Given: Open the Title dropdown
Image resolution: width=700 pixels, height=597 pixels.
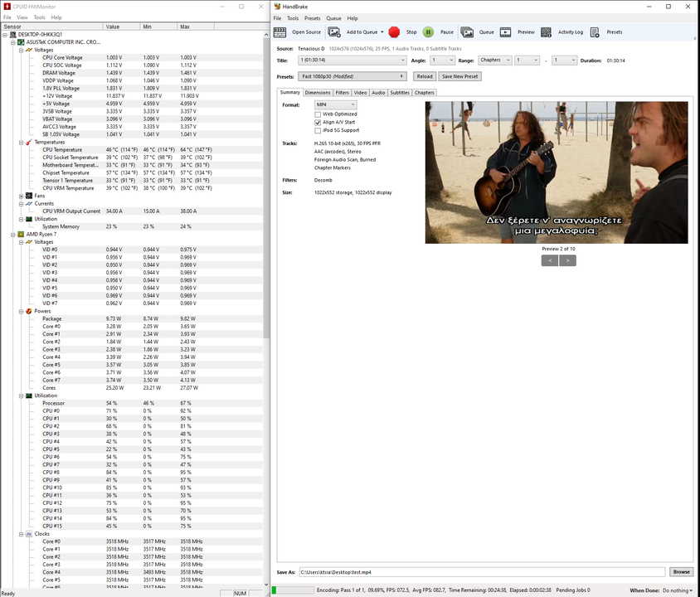Looking at the screenshot, I should click(352, 61).
